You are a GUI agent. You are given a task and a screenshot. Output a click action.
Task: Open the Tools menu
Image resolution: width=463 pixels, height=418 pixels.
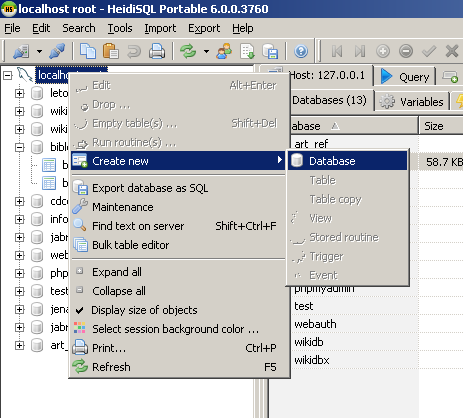pyautogui.click(x=120, y=28)
